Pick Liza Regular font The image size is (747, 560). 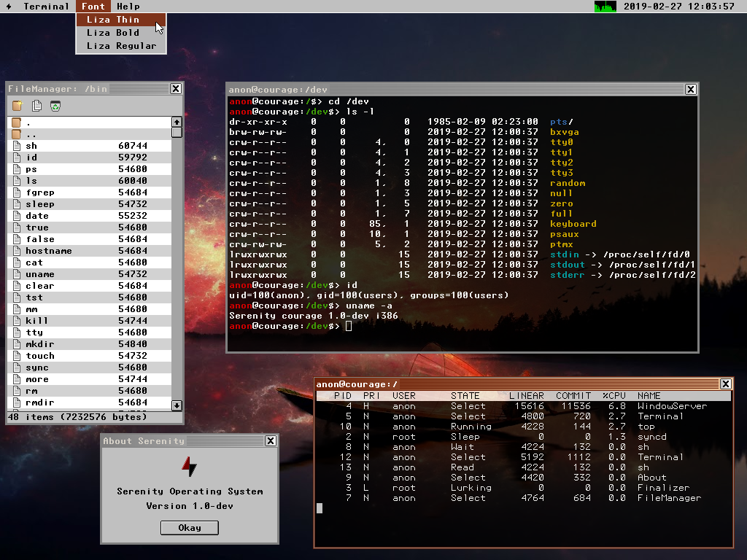(x=121, y=46)
